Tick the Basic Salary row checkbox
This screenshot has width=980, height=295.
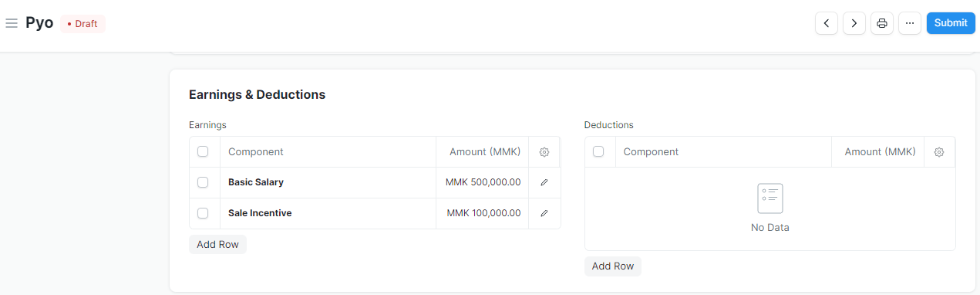coord(203,182)
